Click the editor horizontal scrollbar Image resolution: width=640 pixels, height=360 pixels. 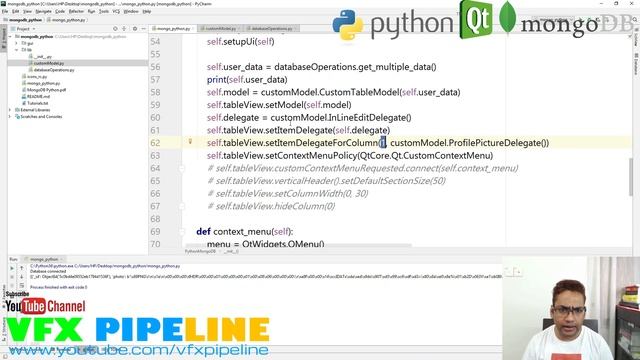(x=298, y=246)
